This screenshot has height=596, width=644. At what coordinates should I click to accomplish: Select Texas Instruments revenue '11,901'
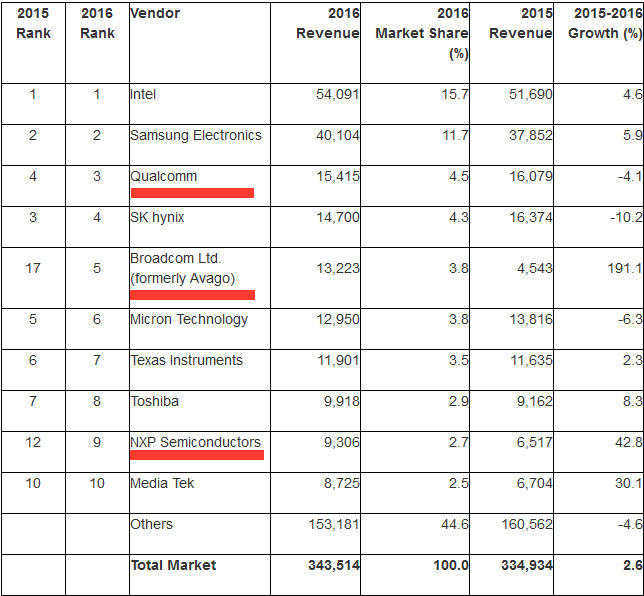[x=338, y=361]
